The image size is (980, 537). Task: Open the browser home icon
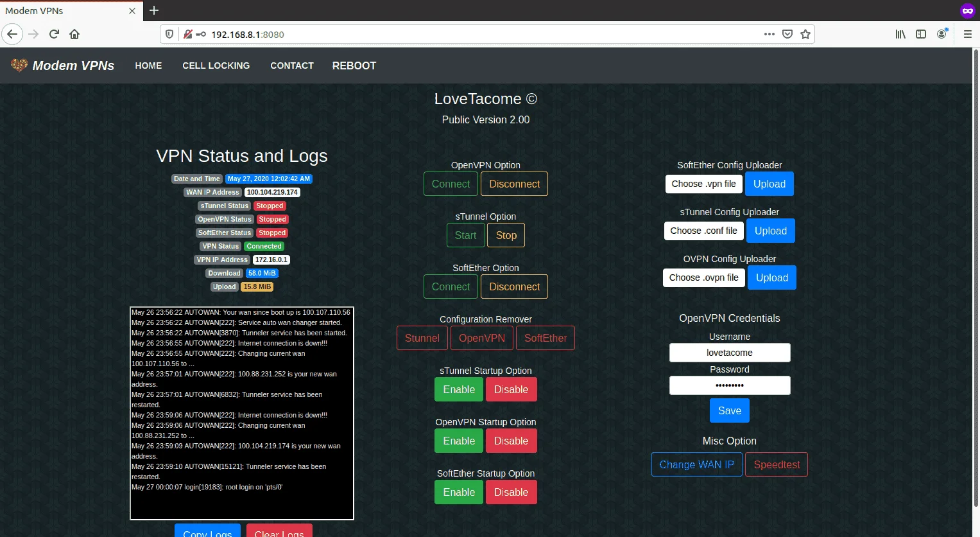[x=74, y=34]
